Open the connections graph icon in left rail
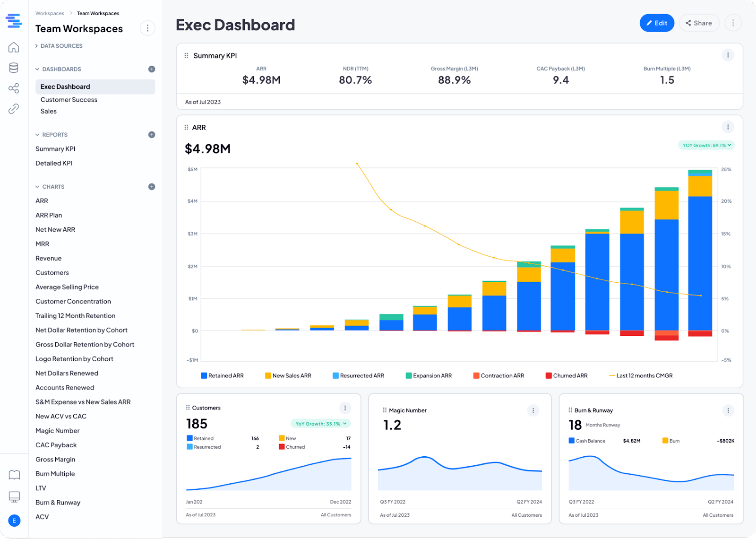Image resolution: width=756 pixels, height=539 pixels. [x=14, y=88]
